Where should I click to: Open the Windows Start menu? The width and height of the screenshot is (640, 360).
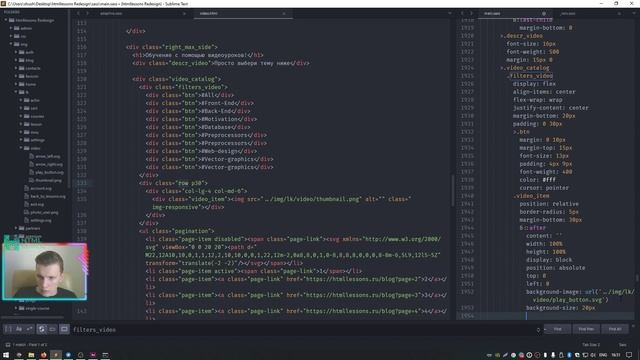(6, 355)
